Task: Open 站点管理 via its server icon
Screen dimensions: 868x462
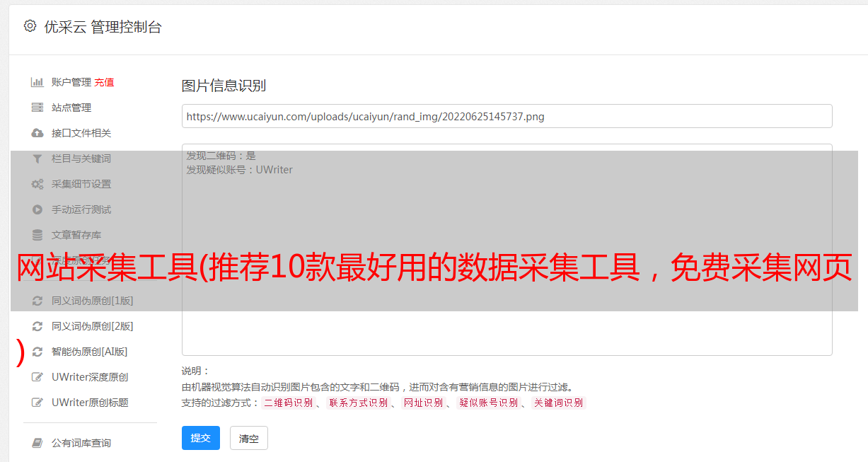Action: (37, 108)
